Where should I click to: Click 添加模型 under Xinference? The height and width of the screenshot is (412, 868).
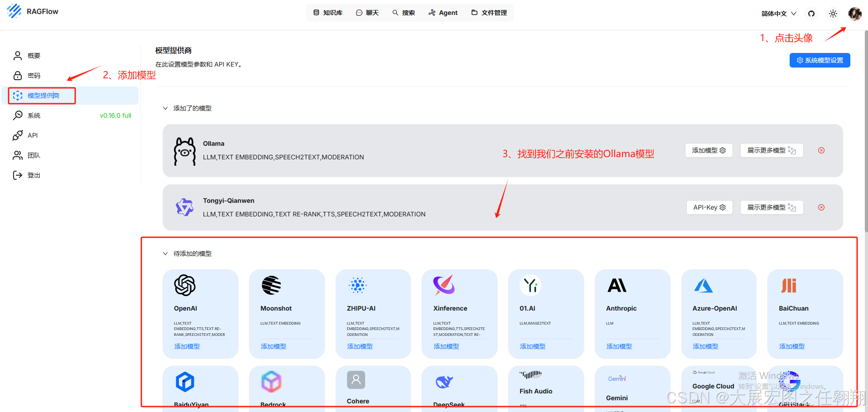point(446,346)
